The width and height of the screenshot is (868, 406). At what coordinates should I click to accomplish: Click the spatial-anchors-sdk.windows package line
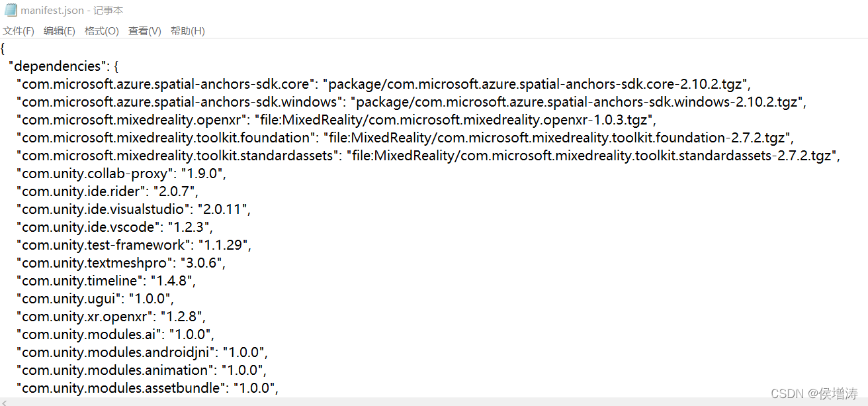(410, 102)
